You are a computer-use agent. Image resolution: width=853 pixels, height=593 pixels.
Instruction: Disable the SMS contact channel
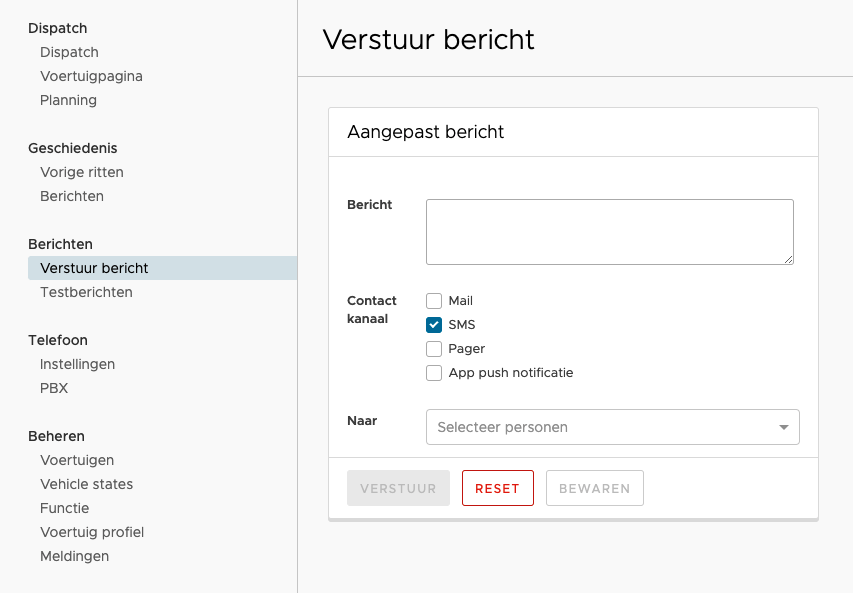pyautogui.click(x=434, y=324)
